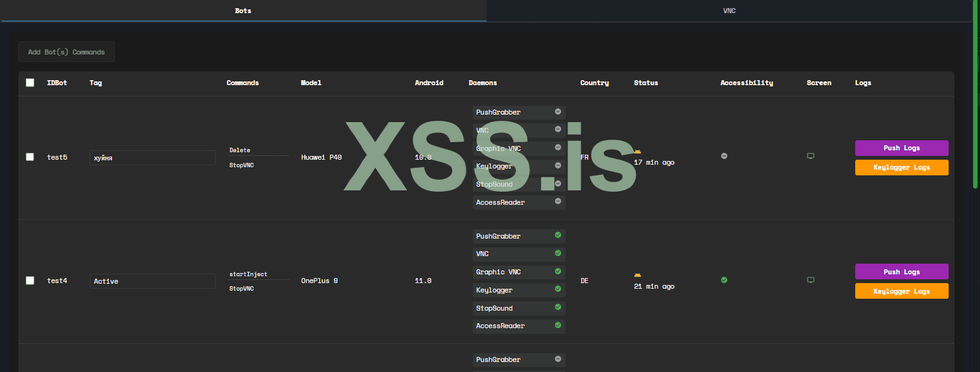
Task: Click the Android status icon above 21 min ago
Action: point(638,276)
